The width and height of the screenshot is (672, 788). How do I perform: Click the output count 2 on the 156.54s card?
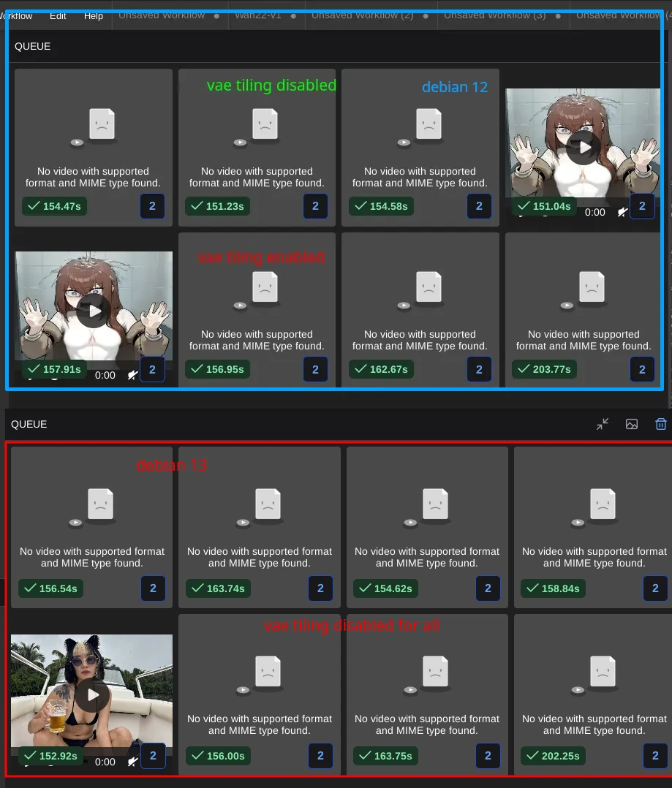[x=154, y=588]
